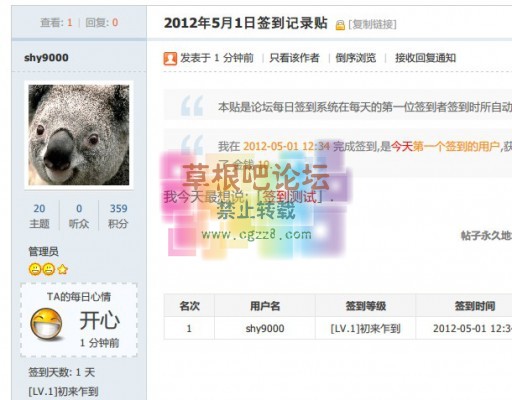Click the lock icon beside thread title
The image size is (512, 400).
pyautogui.click(x=340, y=25)
